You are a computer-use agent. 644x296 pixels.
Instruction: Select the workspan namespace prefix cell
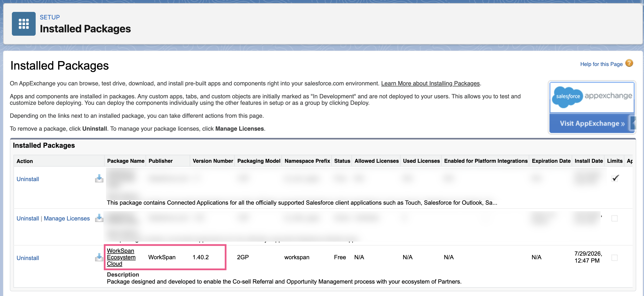click(297, 257)
